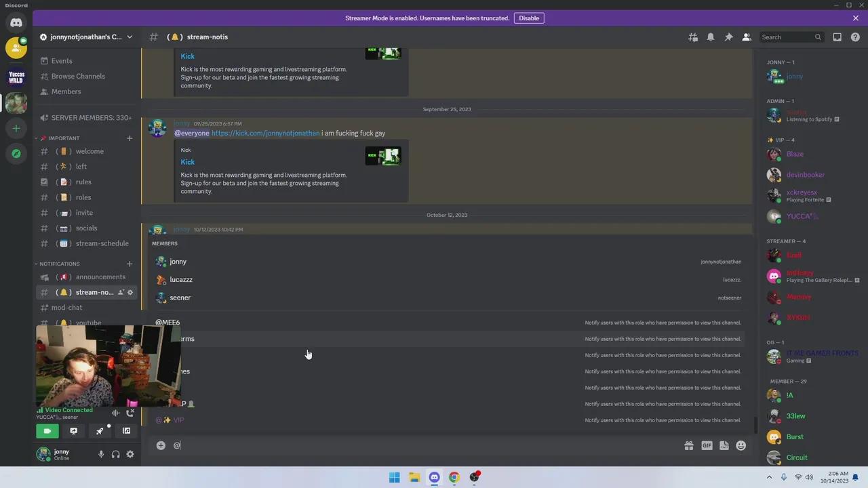The height and width of the screenshot is (488, 868).
Task: Send a gift icon
Action: coord(689,445)
